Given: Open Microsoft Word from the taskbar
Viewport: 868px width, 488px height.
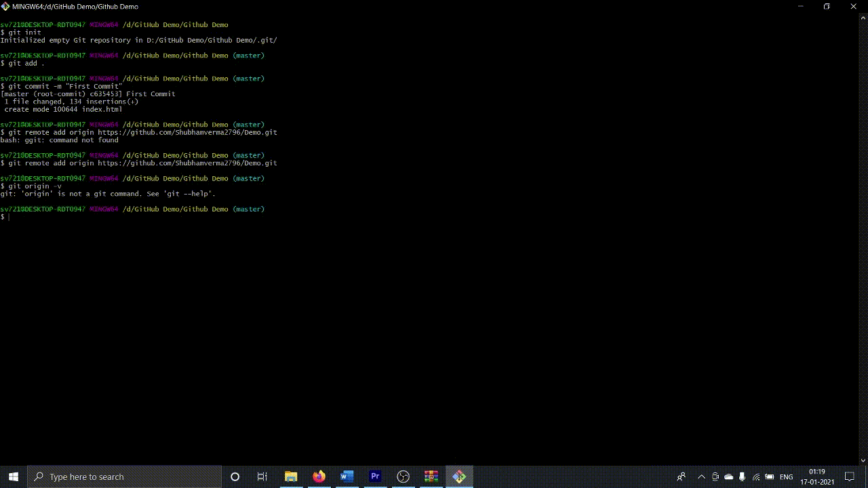Looking at the screenshot, I should pos(347,476).
